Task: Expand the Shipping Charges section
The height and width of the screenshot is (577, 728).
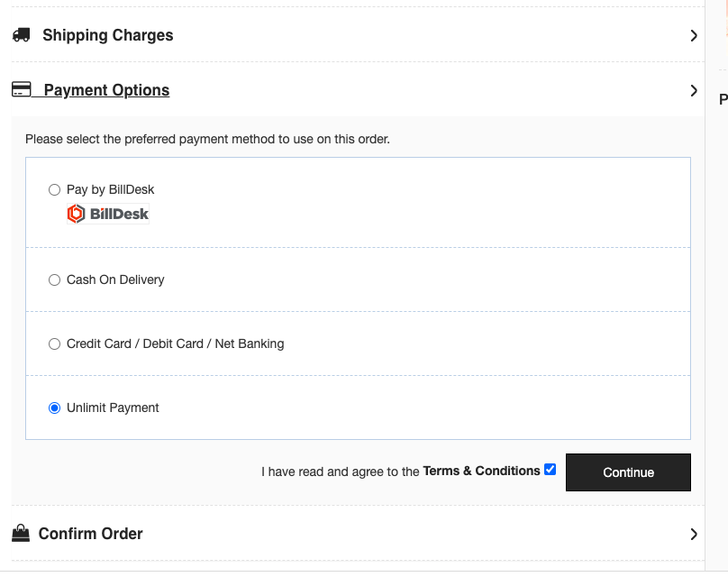Action: coord(105,35)
